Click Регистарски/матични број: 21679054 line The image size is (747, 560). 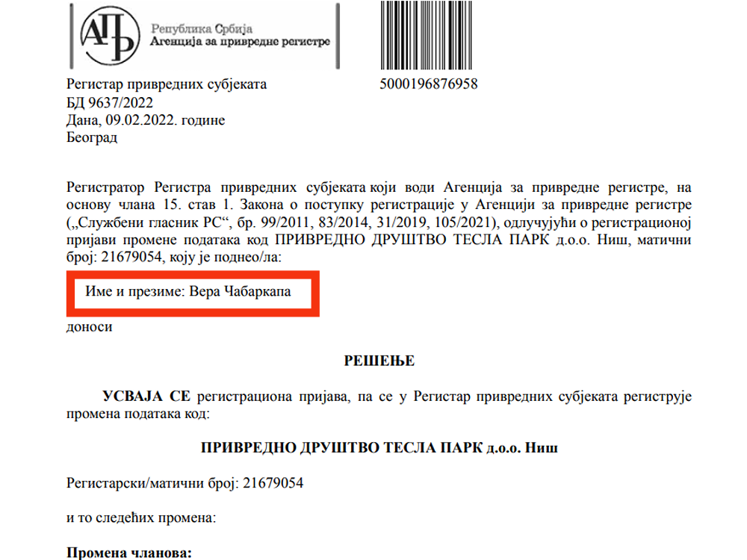click(185, 483)
